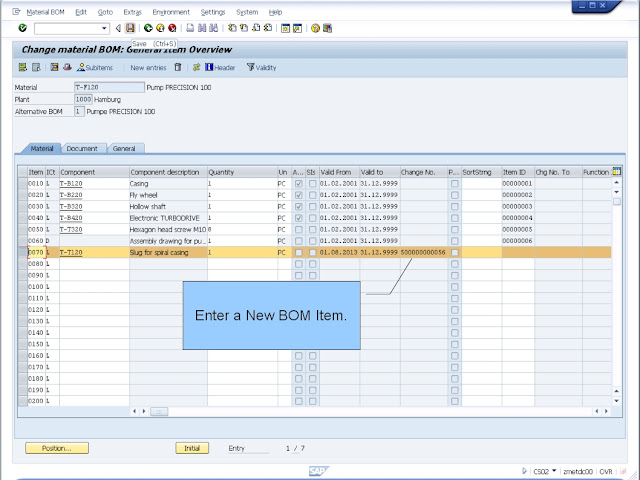Open the Material BOM menu

(45, 12)
